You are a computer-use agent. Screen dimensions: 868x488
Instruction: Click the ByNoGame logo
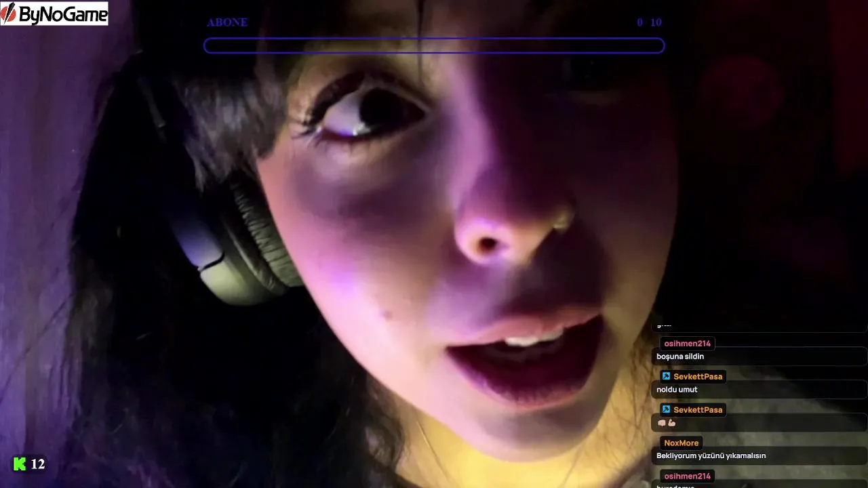click(x=54, y=13)
